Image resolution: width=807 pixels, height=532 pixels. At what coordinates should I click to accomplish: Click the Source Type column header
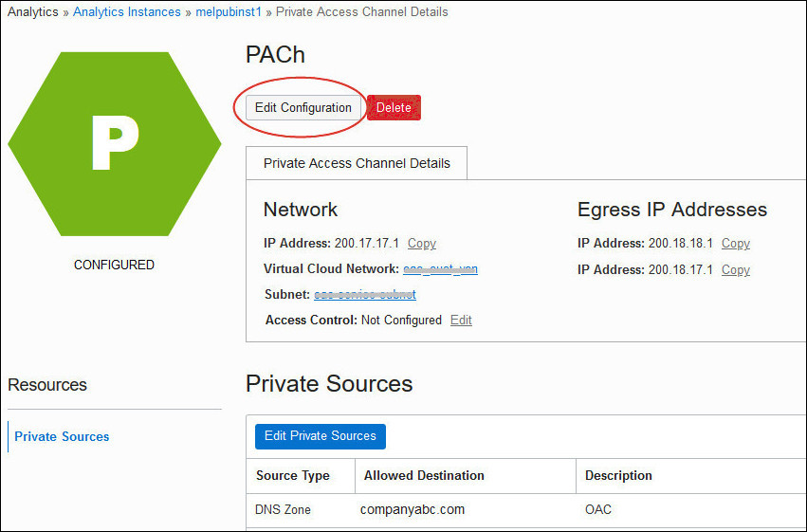point(293,476)
